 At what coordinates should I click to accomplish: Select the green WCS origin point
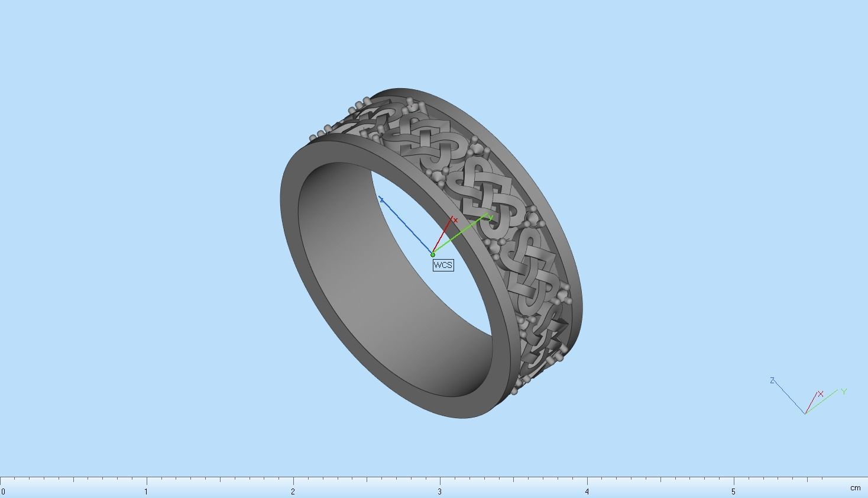(x=433, y=254)
